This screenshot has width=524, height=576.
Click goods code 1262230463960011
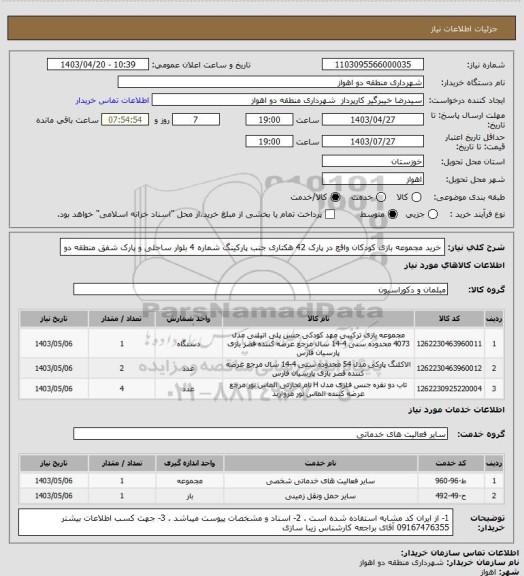coord(449,344)
